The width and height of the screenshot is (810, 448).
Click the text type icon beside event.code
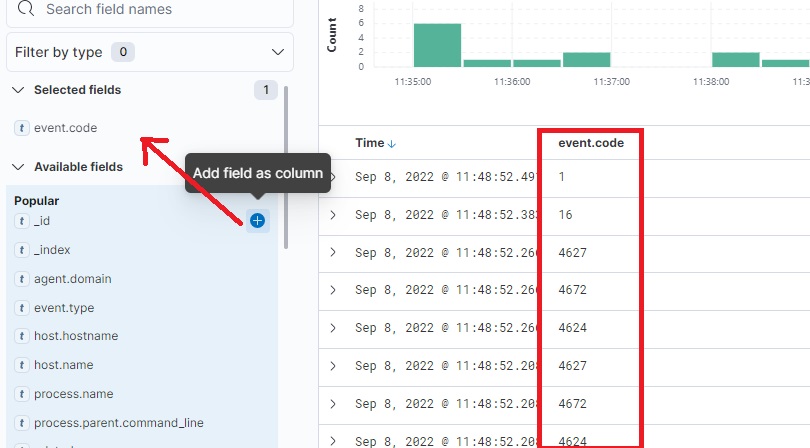(x=22, y=128)
